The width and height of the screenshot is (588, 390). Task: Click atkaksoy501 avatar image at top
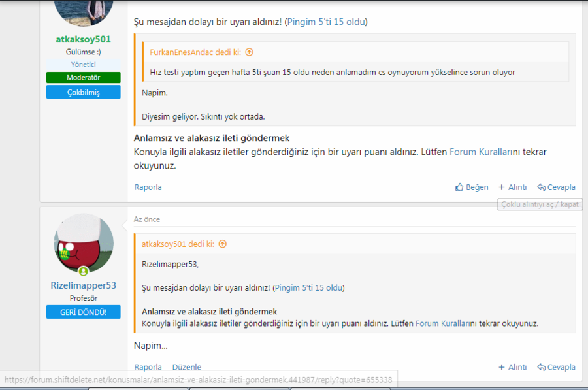(x=84, y=13)
